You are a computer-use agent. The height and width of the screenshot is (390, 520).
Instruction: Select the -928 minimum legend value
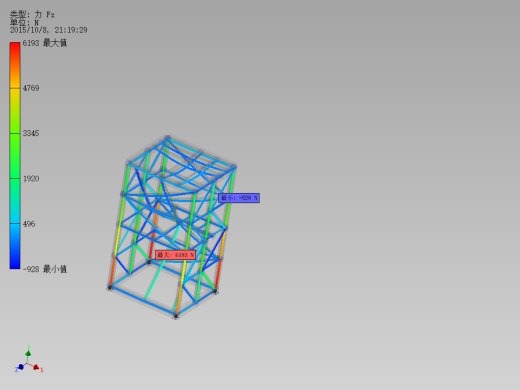(x=45, y=269)
